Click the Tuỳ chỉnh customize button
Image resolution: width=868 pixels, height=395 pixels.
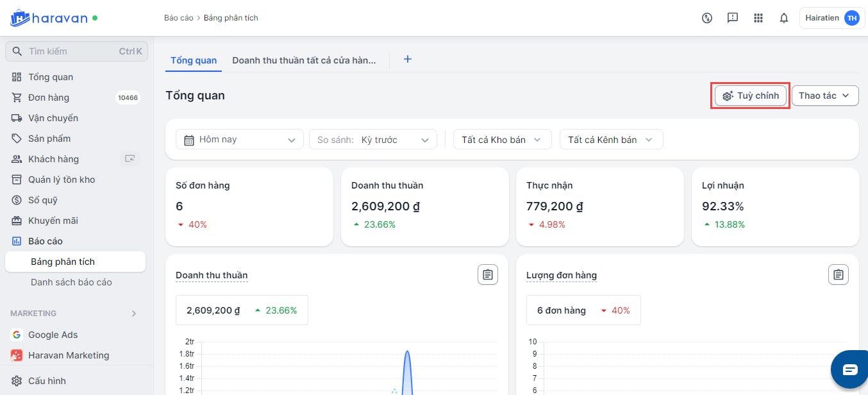point(750,96)
